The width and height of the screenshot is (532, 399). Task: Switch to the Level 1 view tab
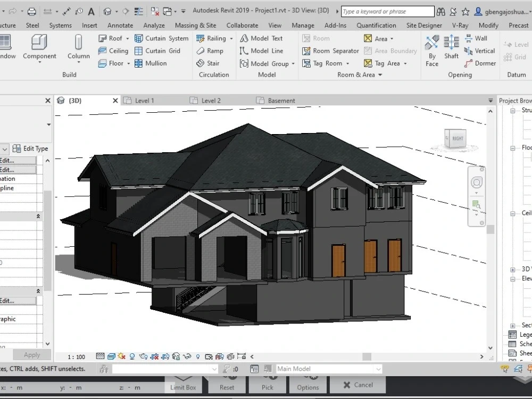144,100
